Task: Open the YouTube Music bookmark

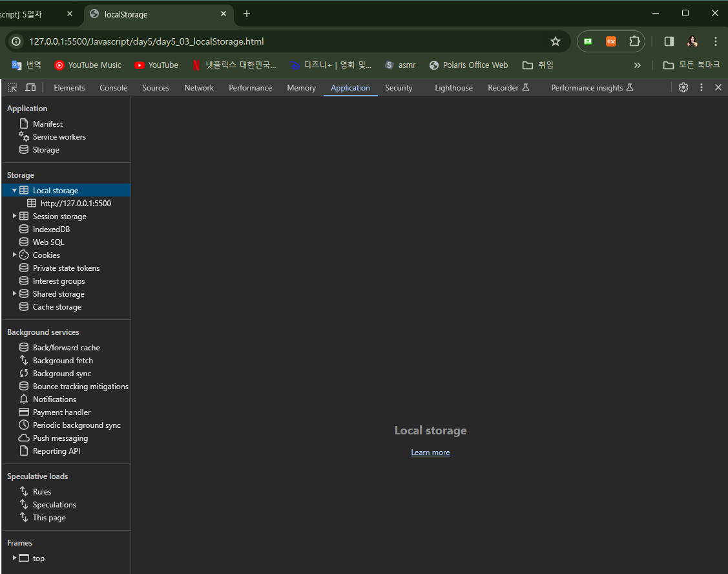Action: point(88,65)
